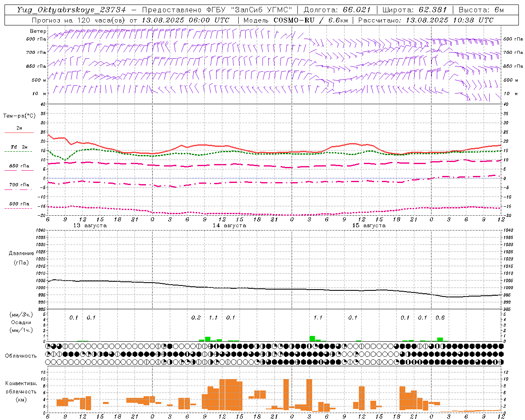
Task: Click the station name Yug_Oktyabrskoye_23734
Action: click(x=71, y=10)
